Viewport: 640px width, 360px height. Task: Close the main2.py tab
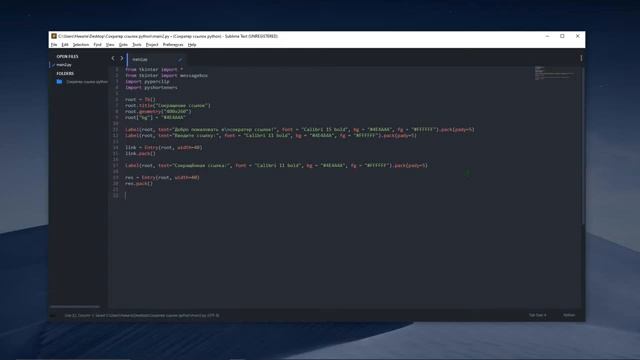[x=180, y=60]
